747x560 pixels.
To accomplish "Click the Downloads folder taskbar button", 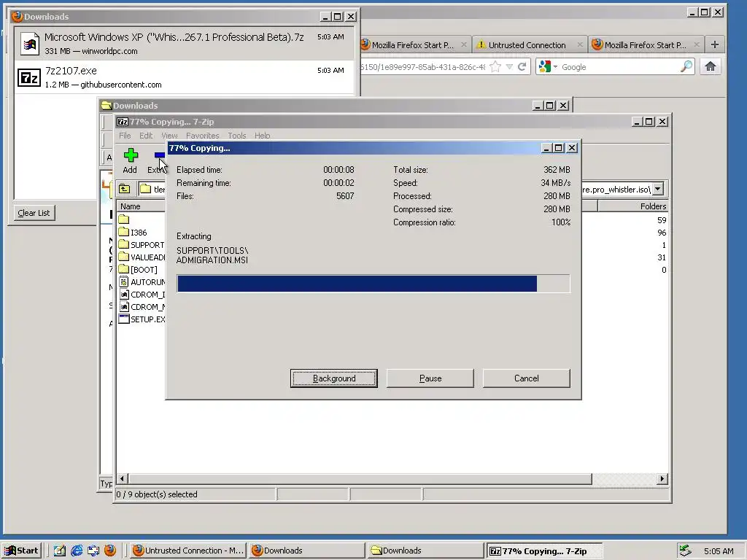I will [426, 551].
